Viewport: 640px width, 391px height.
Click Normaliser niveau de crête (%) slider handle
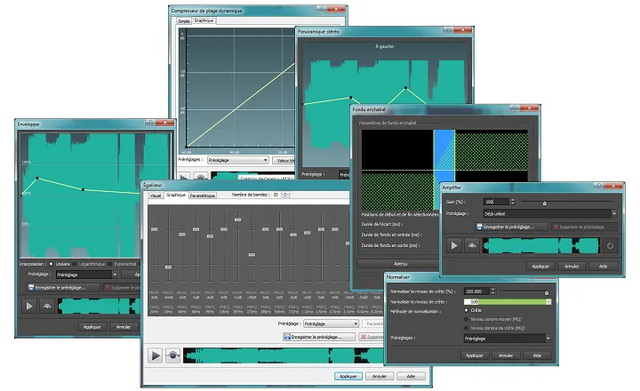547,293
